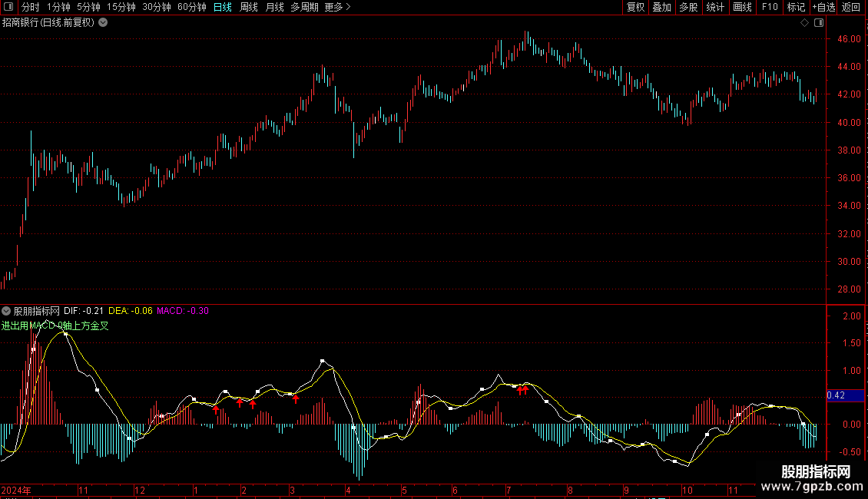Click the diamond icon above the price axis
Image resolution: width=868 pixels, height=499 pixels.
coord(804,23)
